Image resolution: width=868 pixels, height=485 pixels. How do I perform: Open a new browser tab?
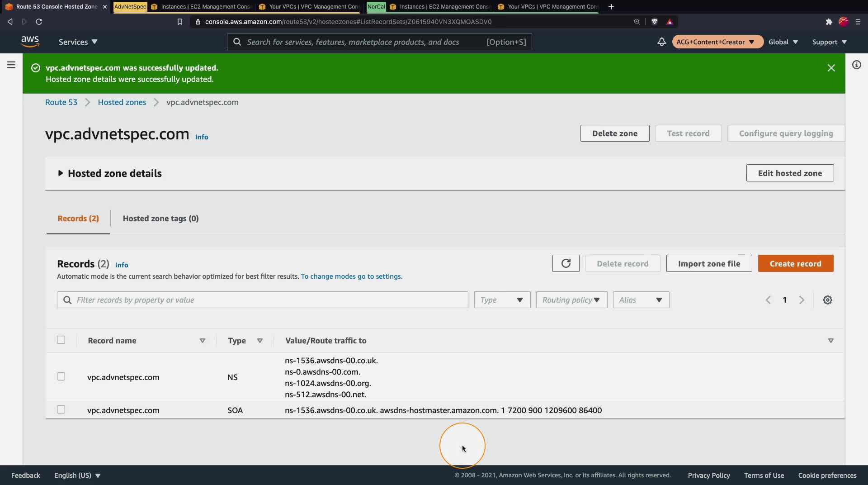pyautogui.click(x=611, y=7)
